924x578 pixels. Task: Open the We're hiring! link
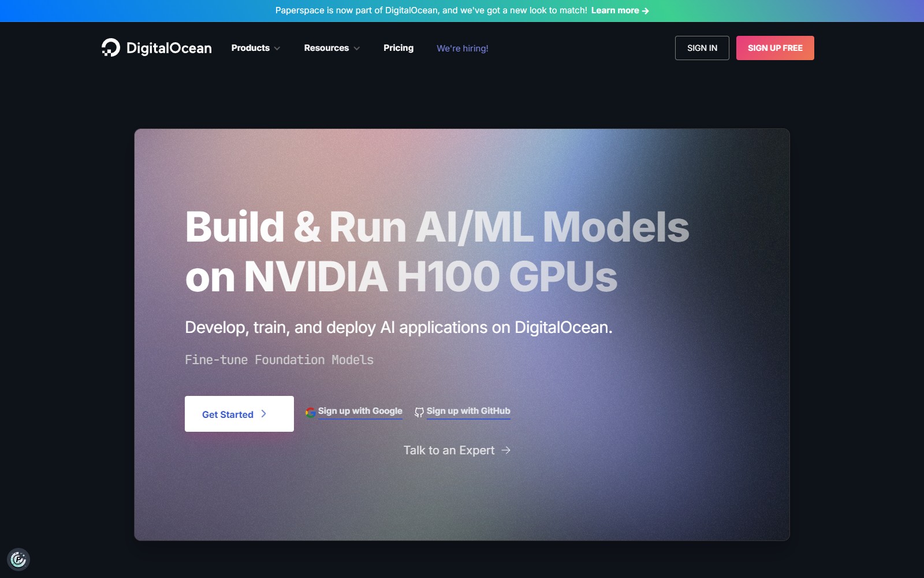coord(463,49)
